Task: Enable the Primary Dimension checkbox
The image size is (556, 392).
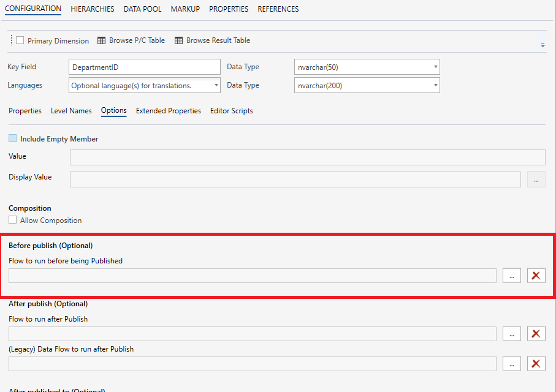Action: click(x=20, y=40)
